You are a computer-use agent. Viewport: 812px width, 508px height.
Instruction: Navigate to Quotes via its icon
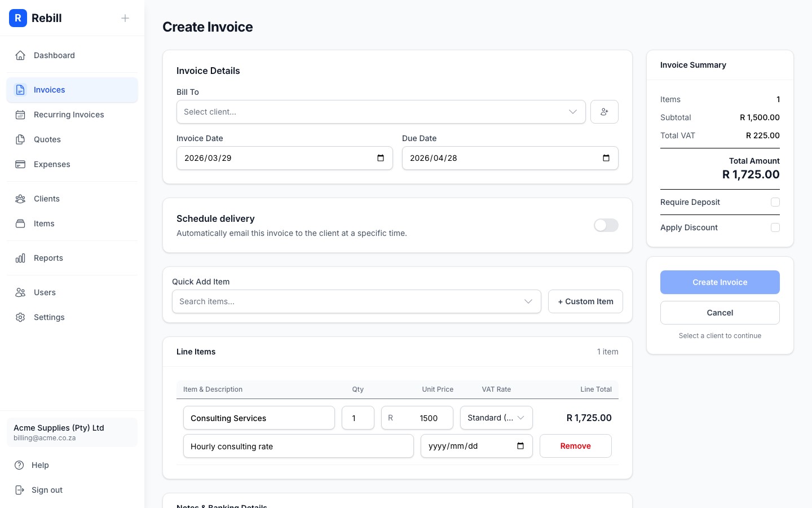(20, 139)
